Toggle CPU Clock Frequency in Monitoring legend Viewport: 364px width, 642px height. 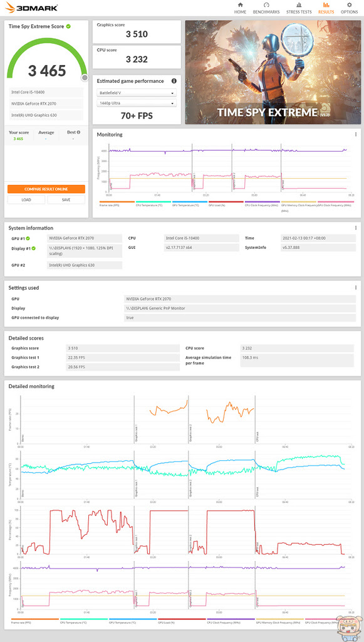[x=262, y=204]
